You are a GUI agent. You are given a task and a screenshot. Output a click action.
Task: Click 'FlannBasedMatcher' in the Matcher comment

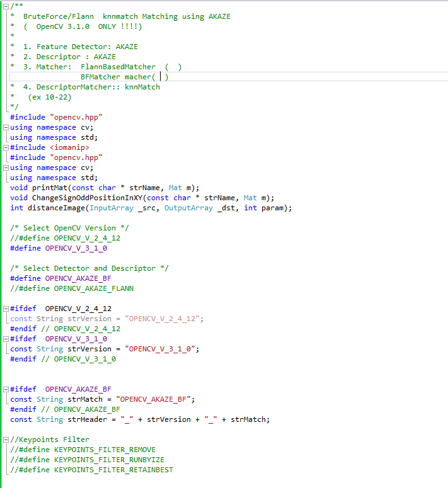click(118, 67)
